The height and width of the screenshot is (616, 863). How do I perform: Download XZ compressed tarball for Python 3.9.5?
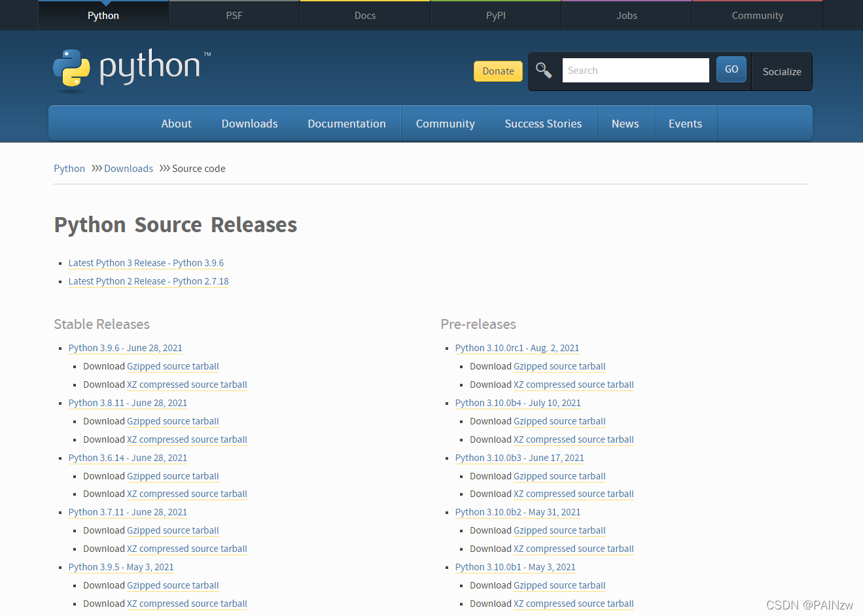187,604
